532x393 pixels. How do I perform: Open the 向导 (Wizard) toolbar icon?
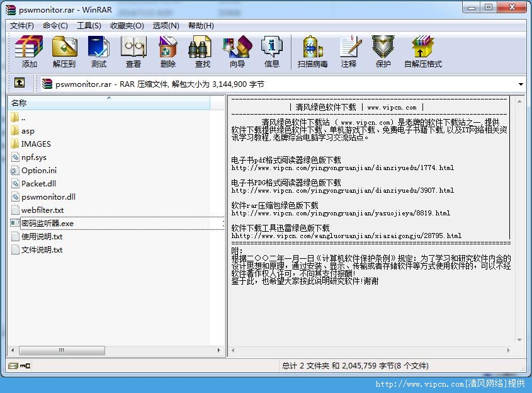tap(237, 52)
